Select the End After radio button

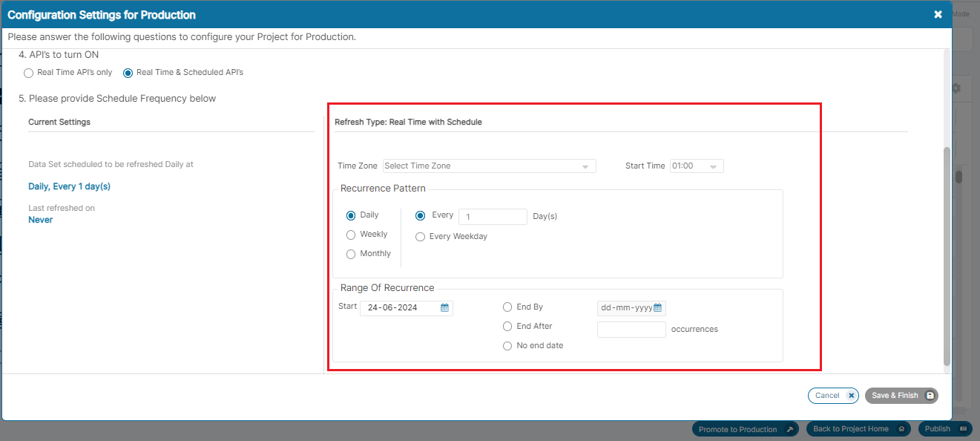507,326
